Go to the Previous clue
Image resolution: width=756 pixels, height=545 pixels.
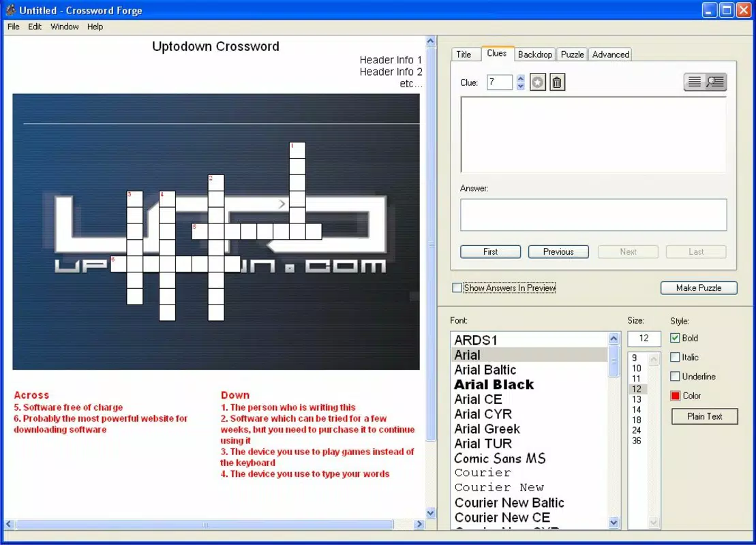[558, 251]
